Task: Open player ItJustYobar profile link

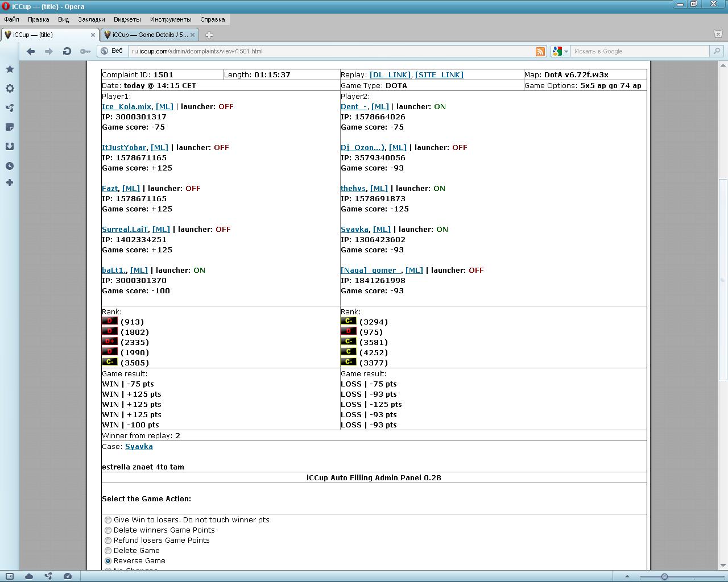Action: click(x=124, y=148)
